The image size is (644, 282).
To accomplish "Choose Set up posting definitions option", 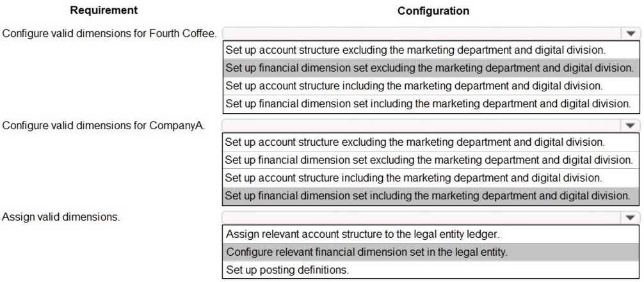I will coord(431,270).
